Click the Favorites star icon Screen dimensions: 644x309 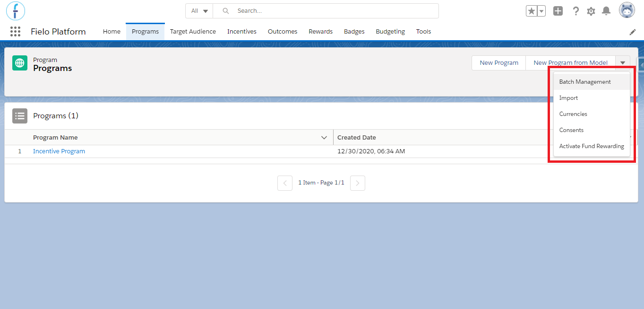click(532, 11)
